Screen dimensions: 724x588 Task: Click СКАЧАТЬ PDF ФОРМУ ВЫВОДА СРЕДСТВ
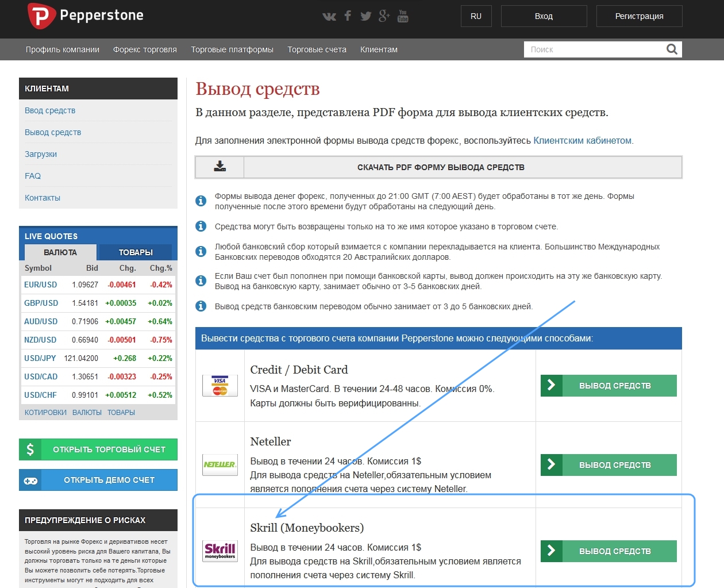pyautogui.click(x=438, y=167)
